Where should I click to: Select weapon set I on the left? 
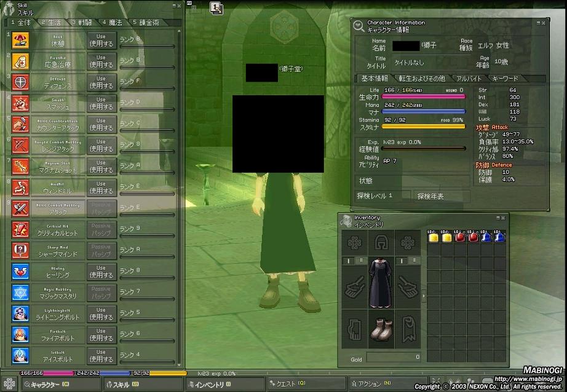click(349, 261)
